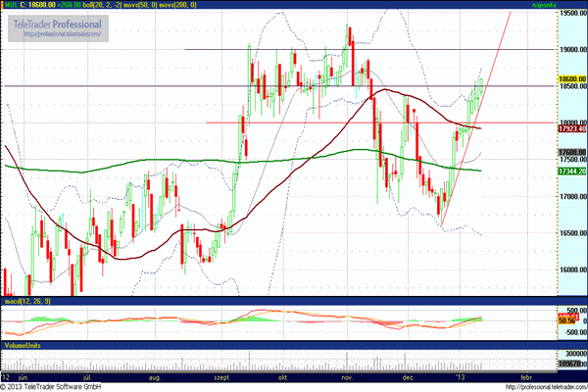Select the purple horizontal line at 19000
Image resolution: width=588 pixels, height=392 pixels.
tap(369, 50)
